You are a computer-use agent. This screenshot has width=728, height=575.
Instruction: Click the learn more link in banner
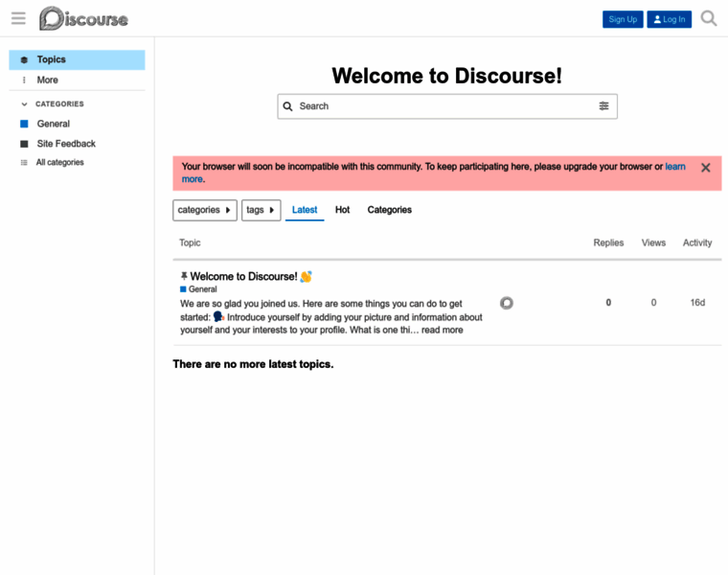tap(675, 167)
